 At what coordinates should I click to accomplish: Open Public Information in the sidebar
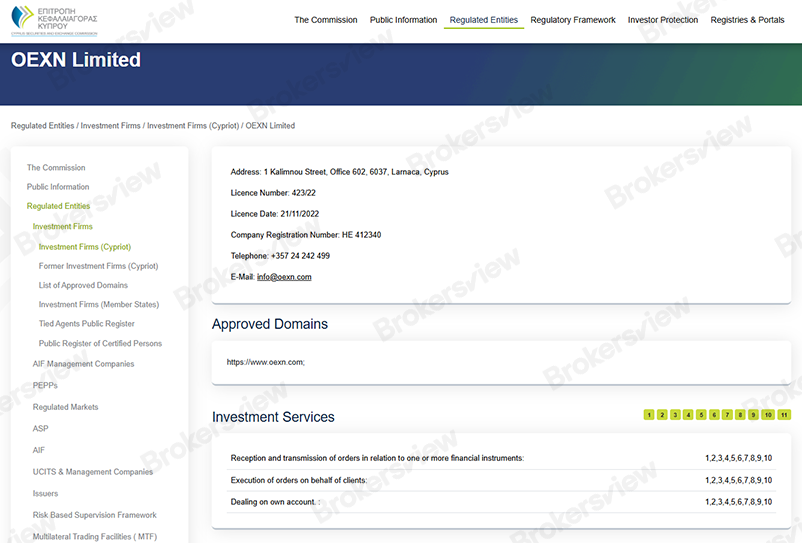click(58, 187)
